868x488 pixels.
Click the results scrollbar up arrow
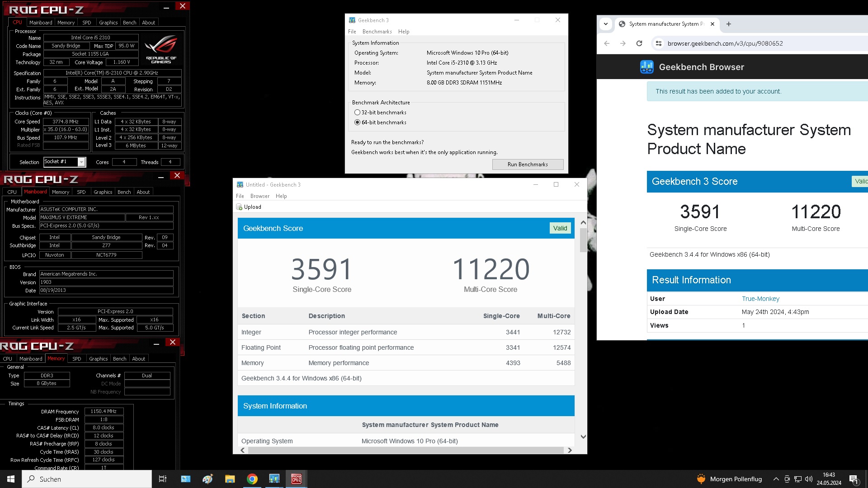(x=583, y=222)
